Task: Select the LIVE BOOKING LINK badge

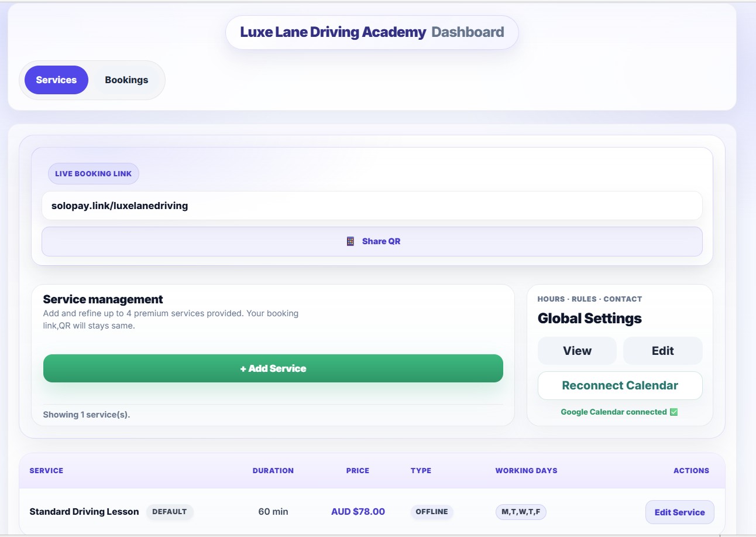Action: [x=93, y=173]
